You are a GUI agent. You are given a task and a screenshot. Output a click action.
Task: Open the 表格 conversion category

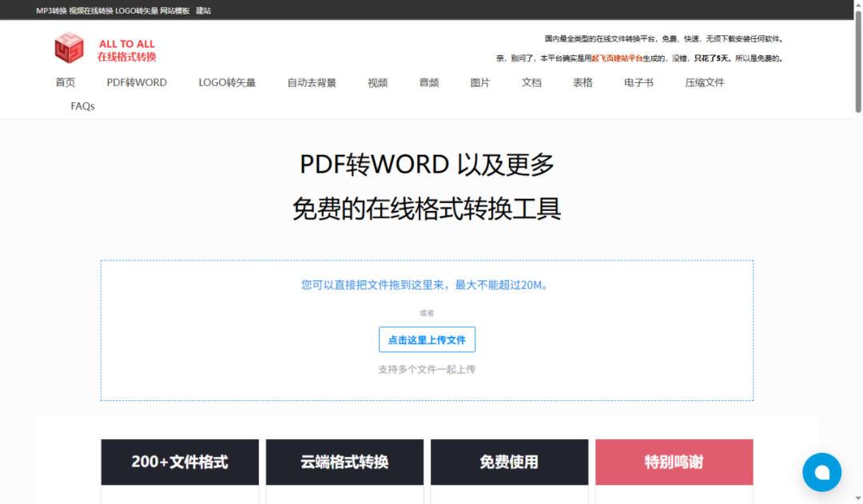(583, 81)
